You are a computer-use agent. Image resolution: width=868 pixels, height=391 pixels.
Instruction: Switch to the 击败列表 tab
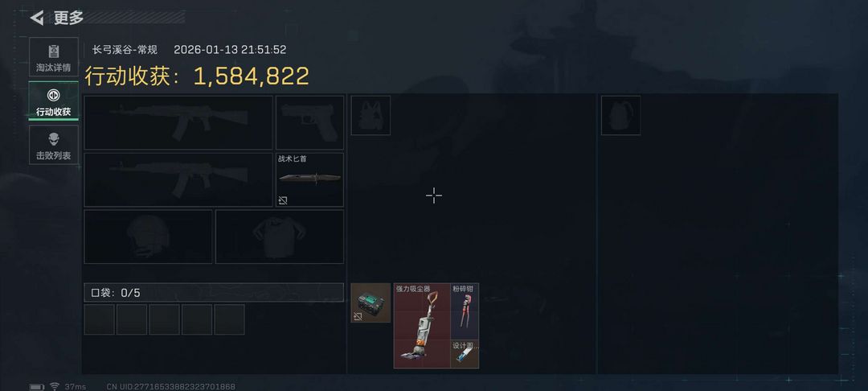tap(54, 145)
